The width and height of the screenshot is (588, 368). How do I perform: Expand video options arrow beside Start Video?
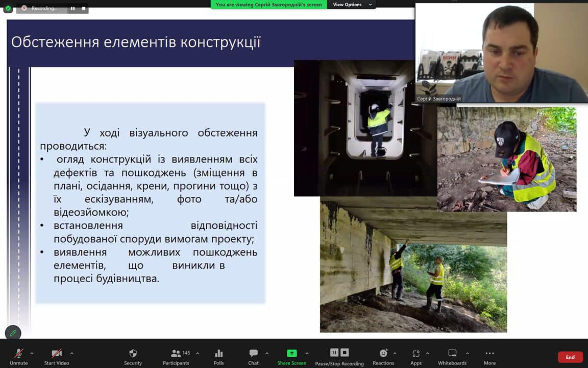[71, 353]
